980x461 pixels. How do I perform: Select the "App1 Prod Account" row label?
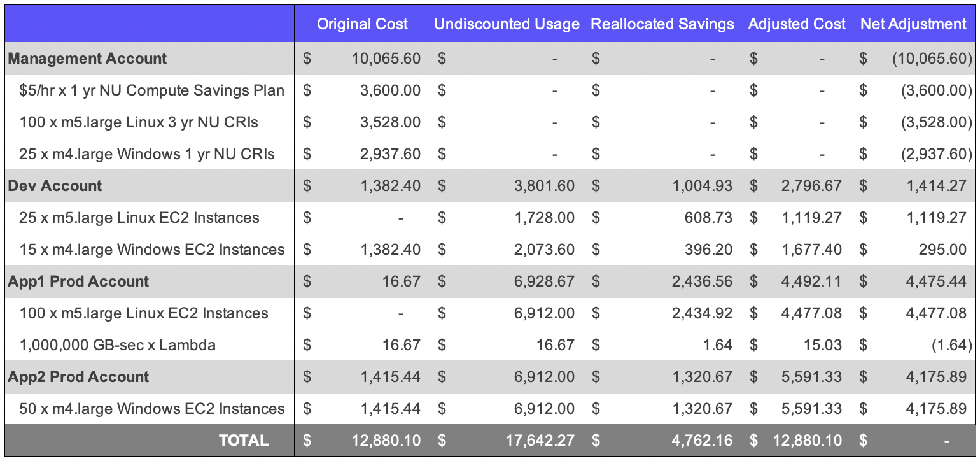pyautogui.click(x=78, y=281)
